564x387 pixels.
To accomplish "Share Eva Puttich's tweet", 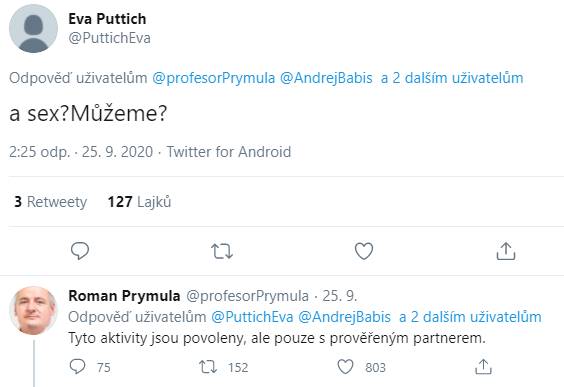I will point(506,251).
